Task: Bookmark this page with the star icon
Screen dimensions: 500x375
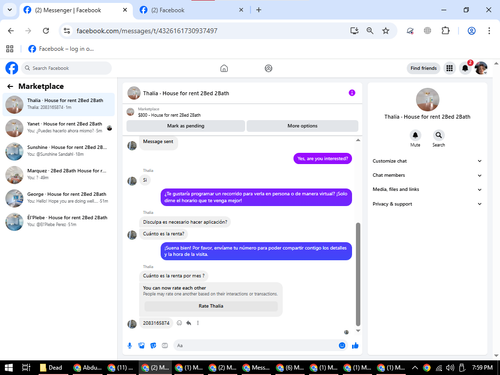Action: coord(386,31)
